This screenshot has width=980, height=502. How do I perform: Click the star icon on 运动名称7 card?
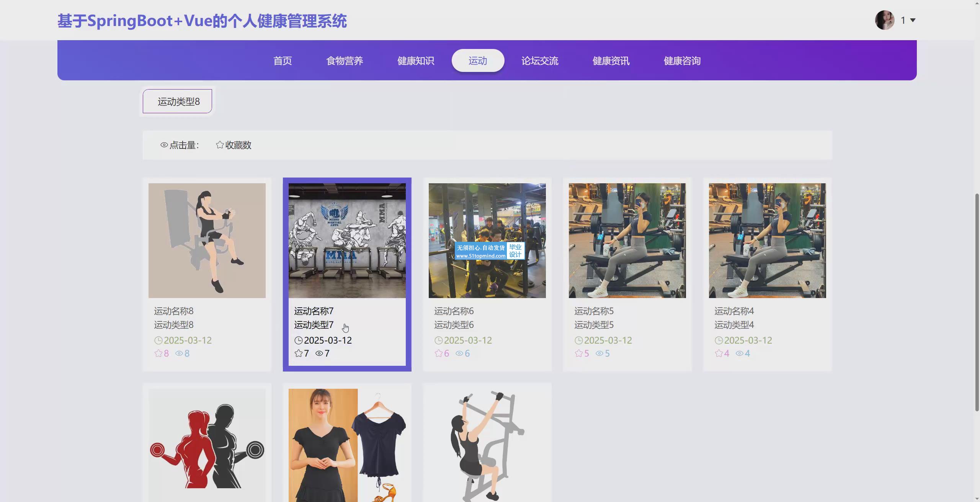[299, 353]
